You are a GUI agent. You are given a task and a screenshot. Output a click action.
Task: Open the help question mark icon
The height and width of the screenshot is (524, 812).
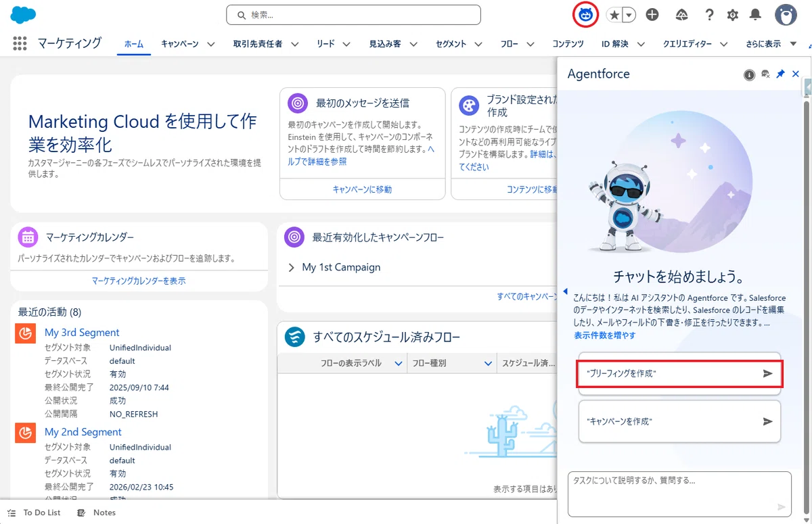click(x=709, y=15)
